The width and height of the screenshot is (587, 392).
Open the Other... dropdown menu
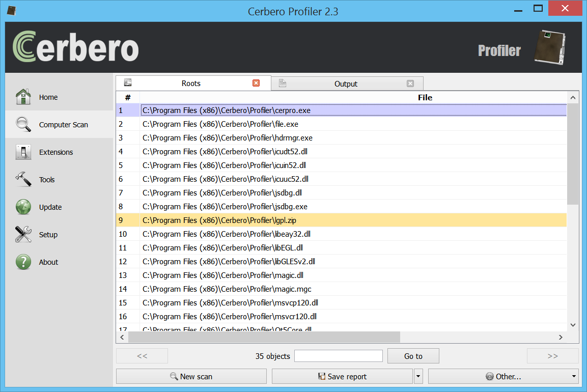tap(504, 376)
